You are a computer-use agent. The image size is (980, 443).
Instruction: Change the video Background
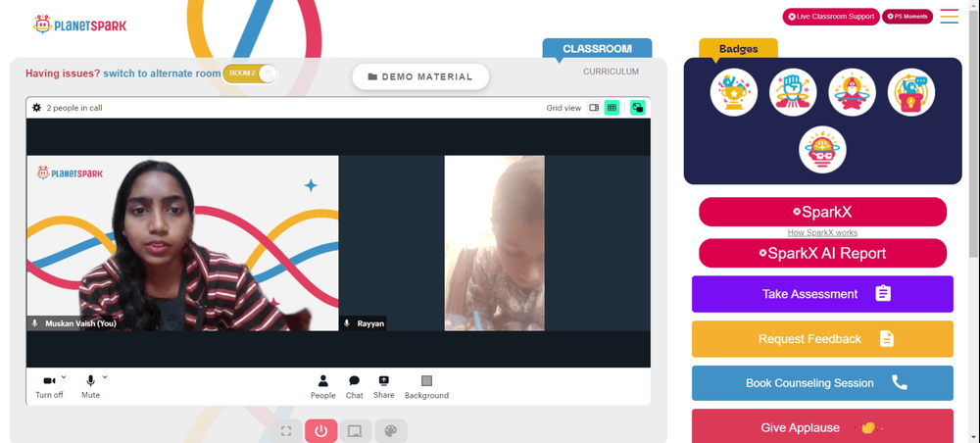tap(426, 387)
